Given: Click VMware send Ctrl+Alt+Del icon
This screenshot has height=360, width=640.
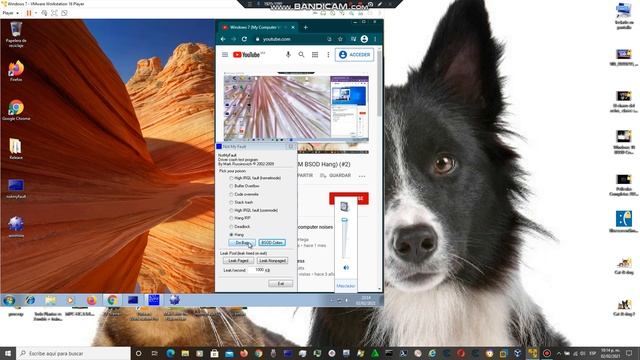Looking at the screenshot, I should (44, 13).
